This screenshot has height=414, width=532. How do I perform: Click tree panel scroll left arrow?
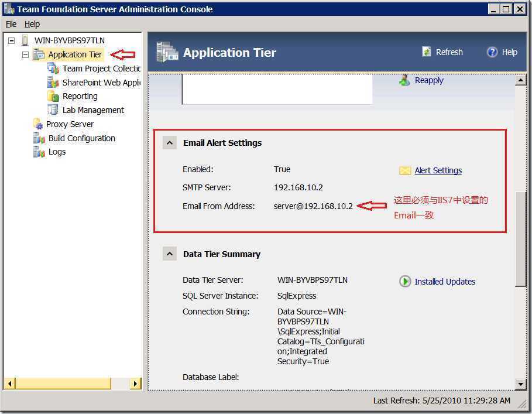[x=9, y=384]
